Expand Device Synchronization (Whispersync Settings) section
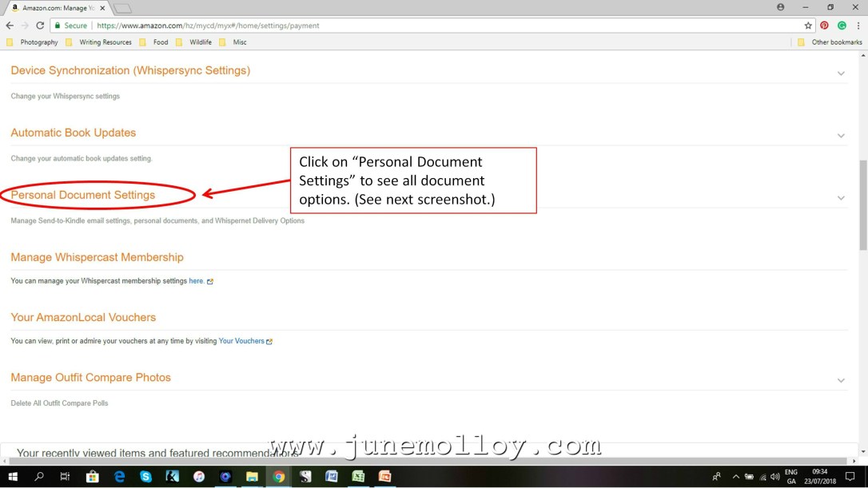 pos(841,73)
